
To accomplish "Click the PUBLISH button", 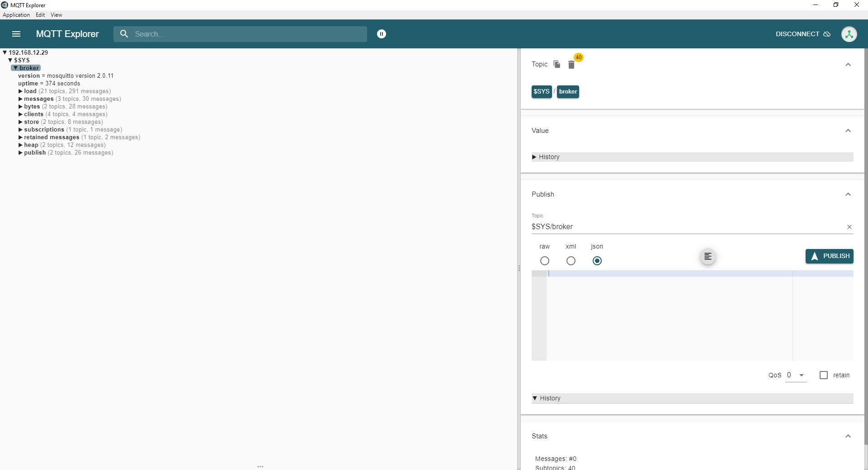I will (829, 256).
